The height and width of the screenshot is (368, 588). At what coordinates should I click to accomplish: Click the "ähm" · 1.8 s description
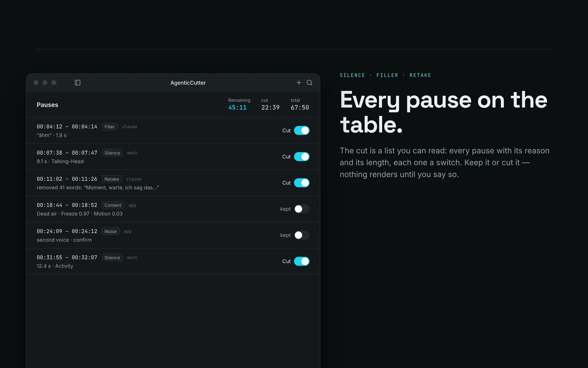(x=51, y=135)
